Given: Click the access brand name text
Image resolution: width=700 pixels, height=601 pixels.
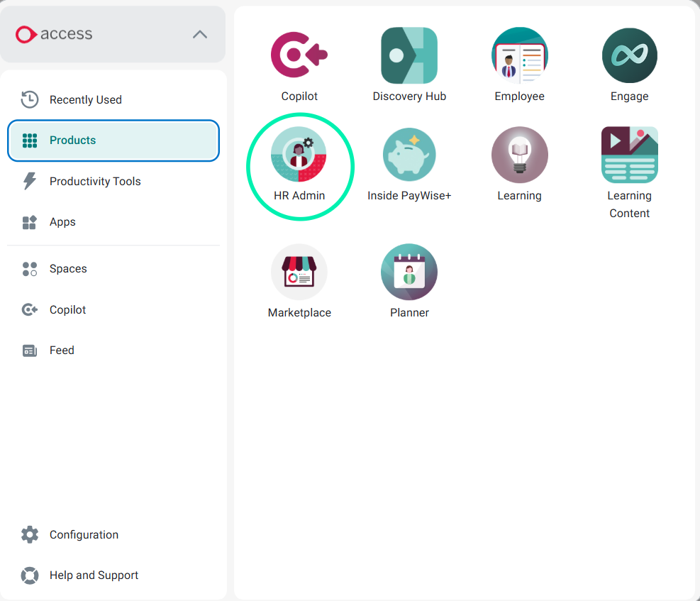Looking at the screenshot, I should click(x=67, y=34).
